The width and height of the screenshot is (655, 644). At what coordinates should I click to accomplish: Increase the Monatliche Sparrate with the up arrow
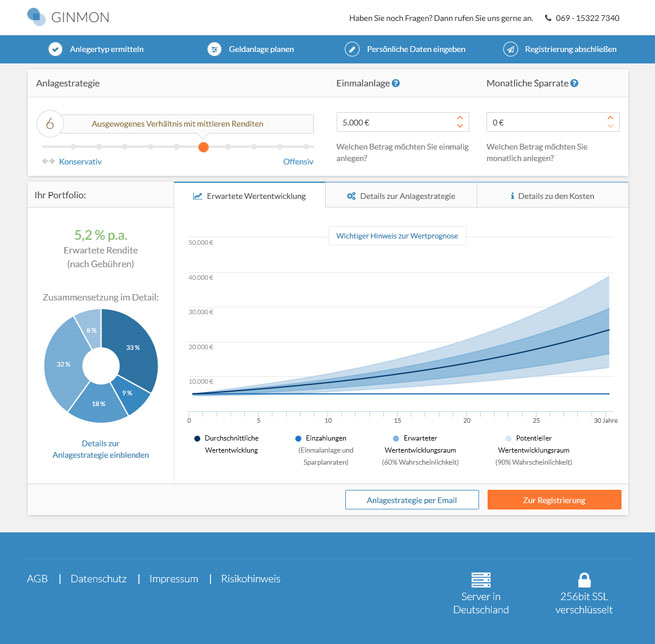pyautogui.click(x=610, y=118)
